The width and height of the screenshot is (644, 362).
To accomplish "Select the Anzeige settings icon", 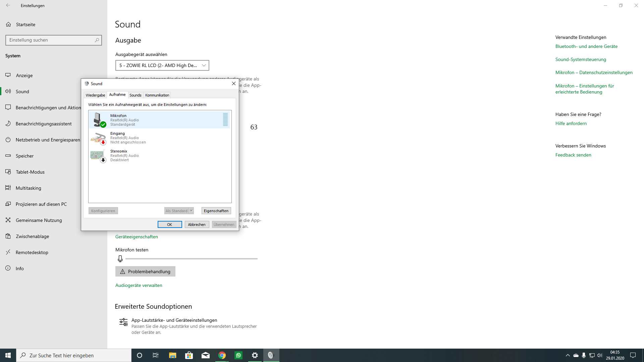I will (8, 75).
